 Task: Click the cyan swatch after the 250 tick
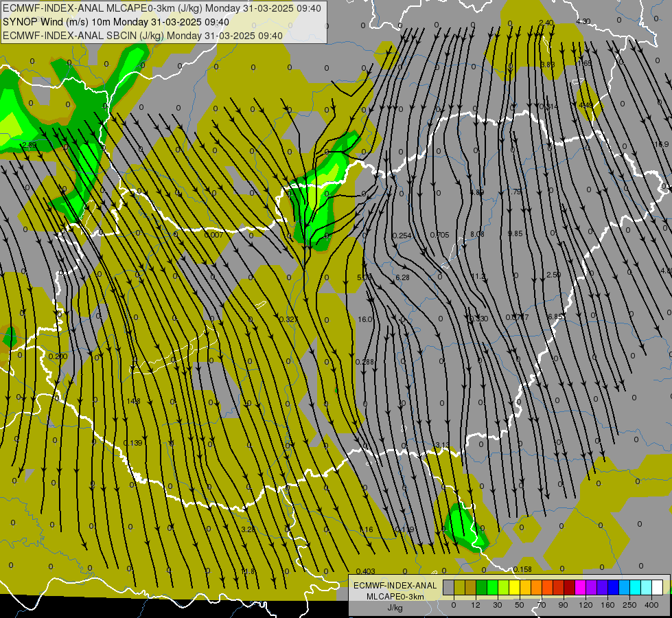635,587
